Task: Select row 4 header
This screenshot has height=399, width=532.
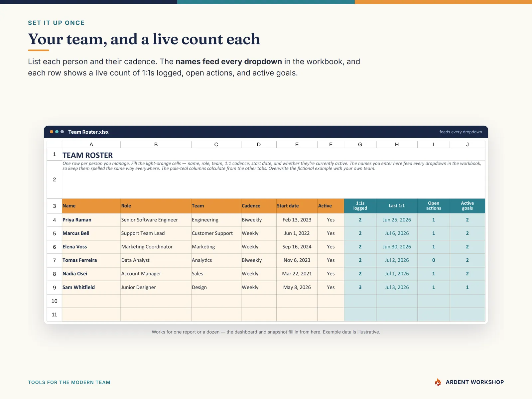Action: 55,220
